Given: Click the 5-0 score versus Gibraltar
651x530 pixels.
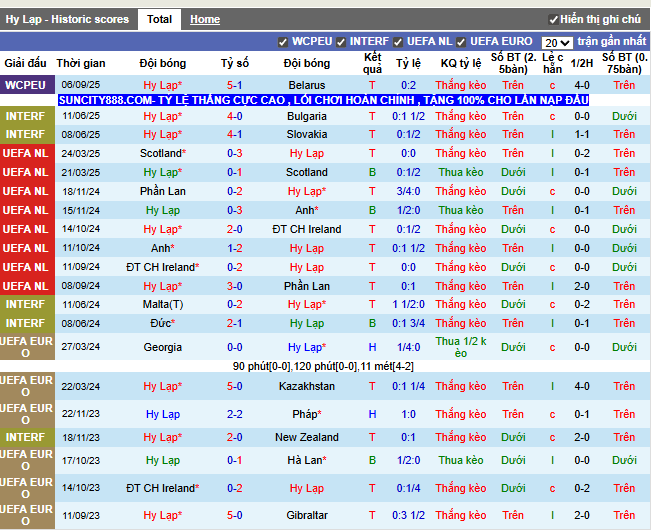Looking at the screenshot, I should coord(235,515).
